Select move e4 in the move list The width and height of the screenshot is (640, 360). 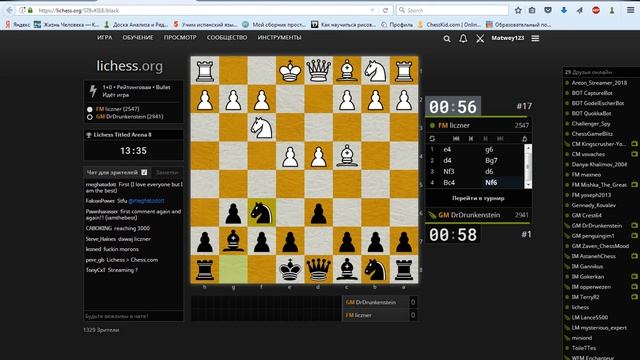tap(447, 149)
